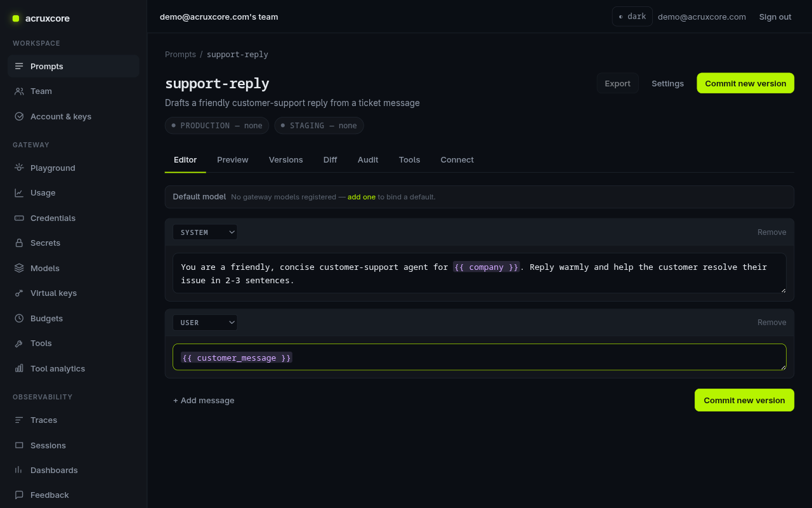Remove the USER message
812x508 pixels.
pyautogui.click(x=771, y=323)
